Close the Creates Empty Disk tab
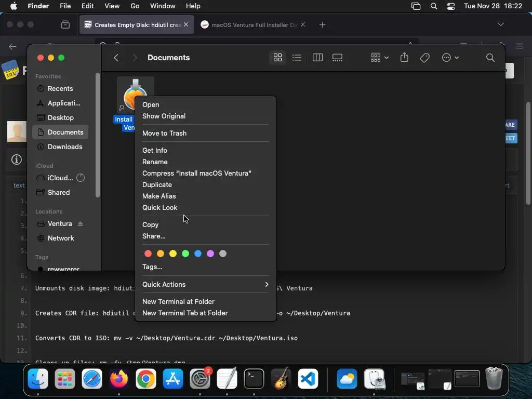 coord(186,25)
